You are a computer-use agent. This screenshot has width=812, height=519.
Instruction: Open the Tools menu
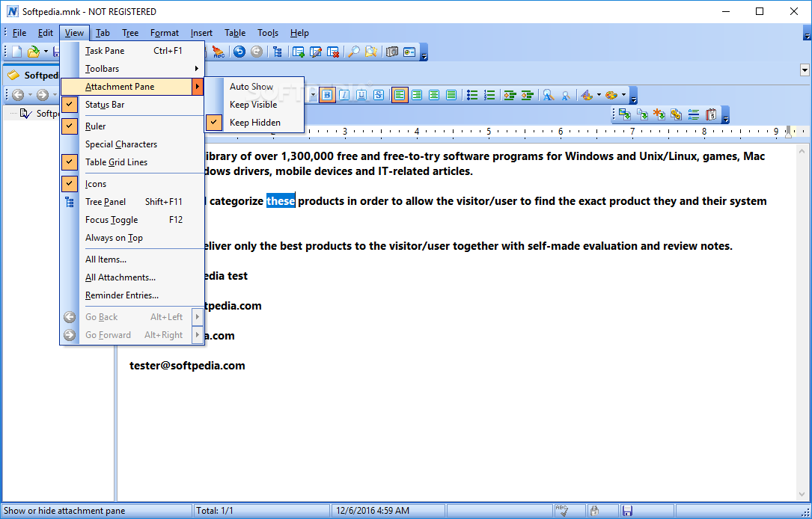tap(268, 33)
